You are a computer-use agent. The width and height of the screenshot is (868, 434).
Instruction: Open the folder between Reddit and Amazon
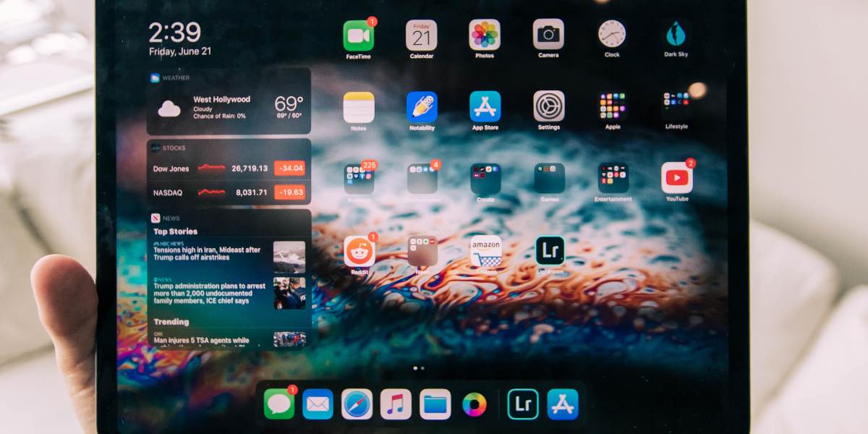coord(422,251)
